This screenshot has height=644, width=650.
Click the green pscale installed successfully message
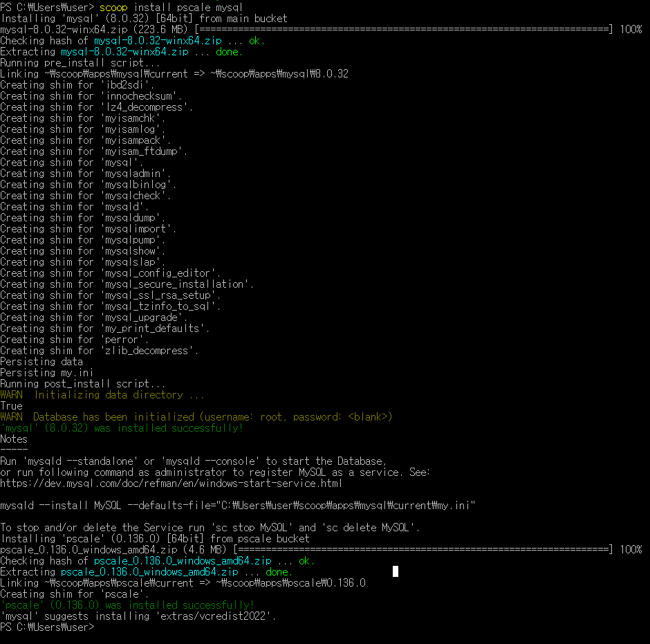(x=127, y=605)
